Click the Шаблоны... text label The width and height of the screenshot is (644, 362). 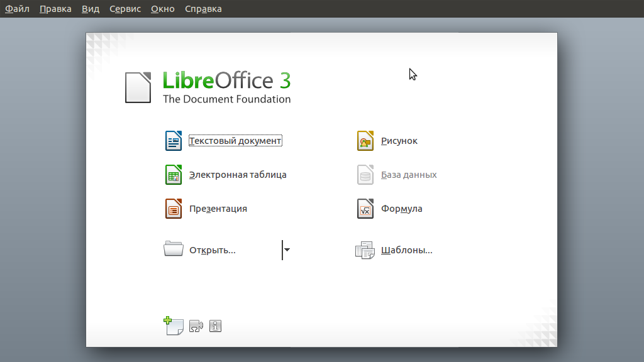[406, 250]
